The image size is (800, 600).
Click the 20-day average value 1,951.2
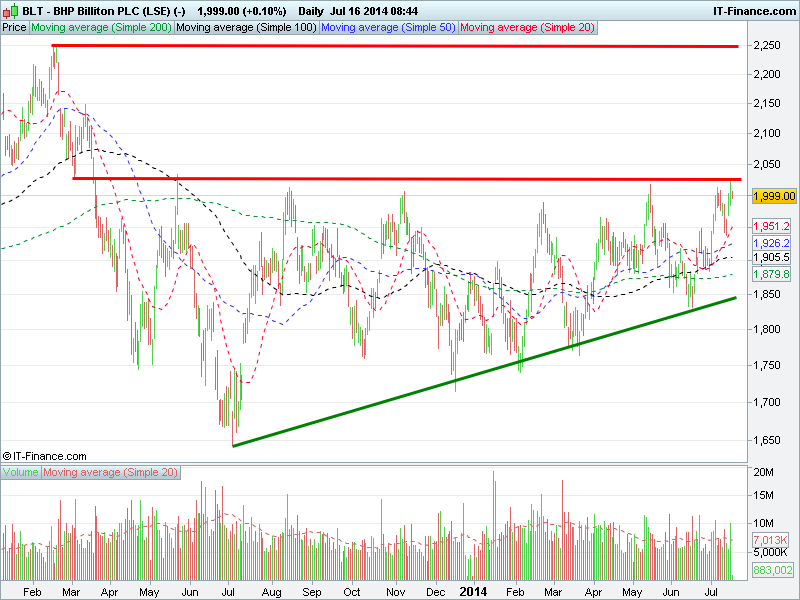[x=771, y=226]
